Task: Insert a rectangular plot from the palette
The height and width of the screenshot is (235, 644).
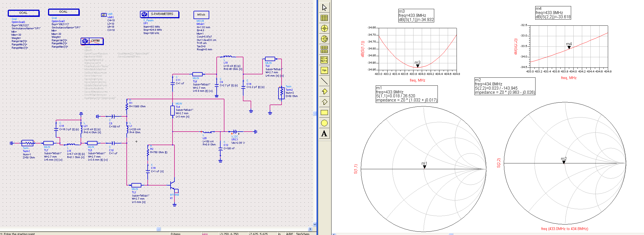Action: 324,18
